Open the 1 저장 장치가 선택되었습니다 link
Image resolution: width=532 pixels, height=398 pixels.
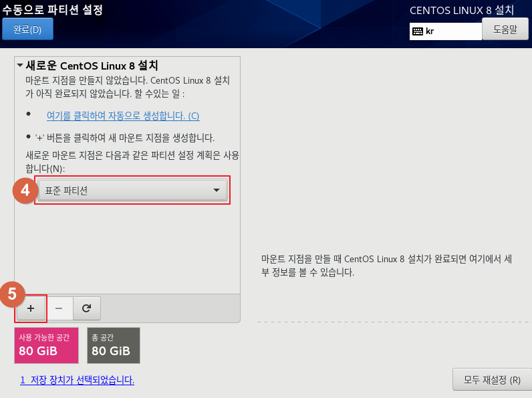tap(77, 380)
